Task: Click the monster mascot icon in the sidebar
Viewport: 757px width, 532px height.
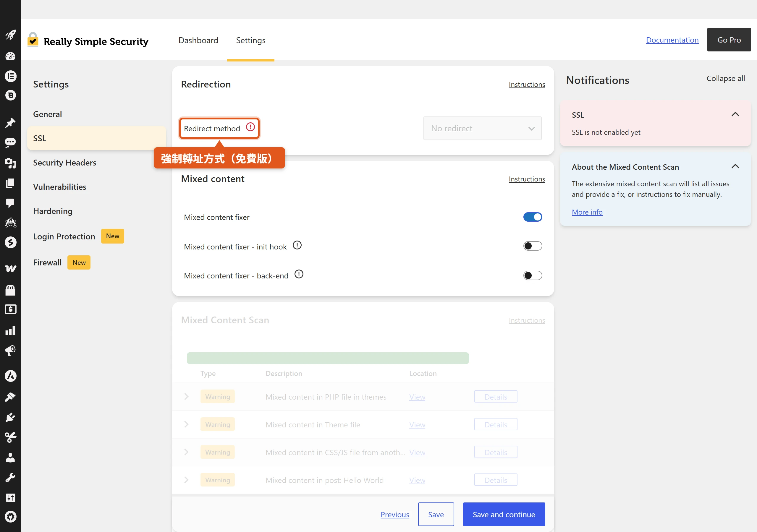Action: coord(11,223)
